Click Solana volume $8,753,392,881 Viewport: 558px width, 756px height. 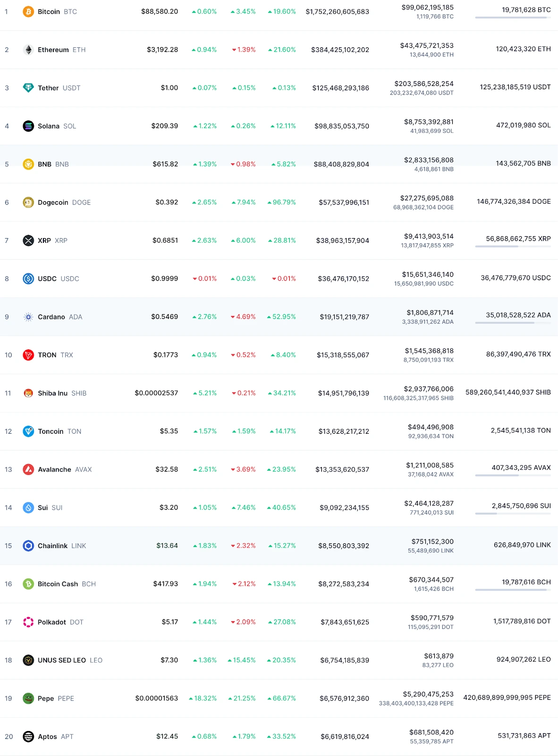(x=429, y=122)
